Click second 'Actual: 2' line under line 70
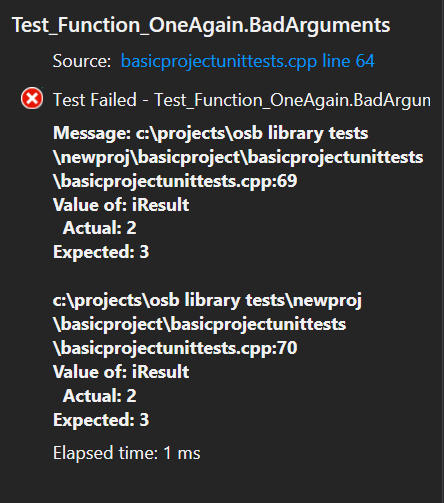444x503 pixels. (99, 396)
